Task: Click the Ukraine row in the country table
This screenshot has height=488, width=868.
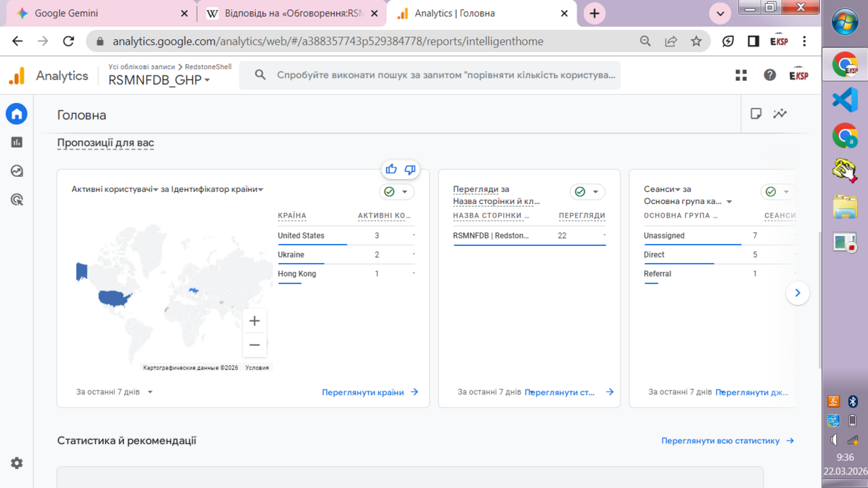Action: tap(346, 255)
